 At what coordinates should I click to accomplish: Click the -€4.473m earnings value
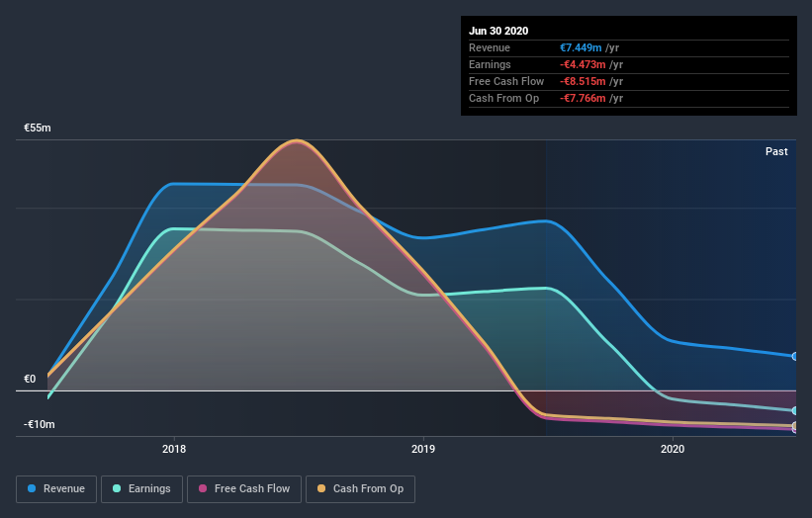click(x=583, y=64)
